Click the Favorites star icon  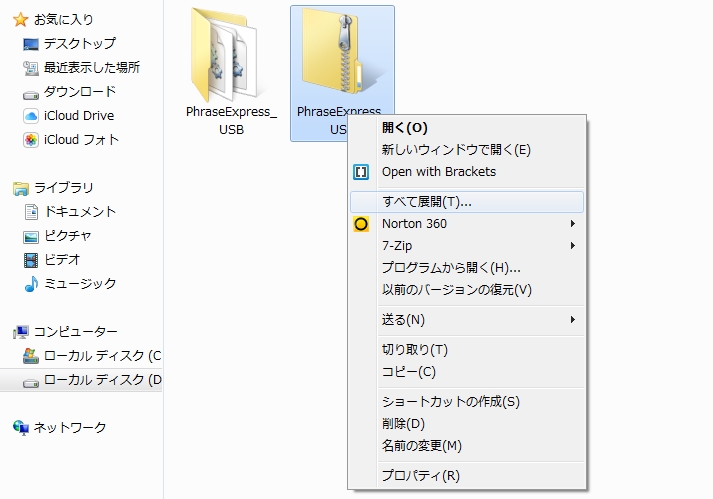[x=20, y=20]
